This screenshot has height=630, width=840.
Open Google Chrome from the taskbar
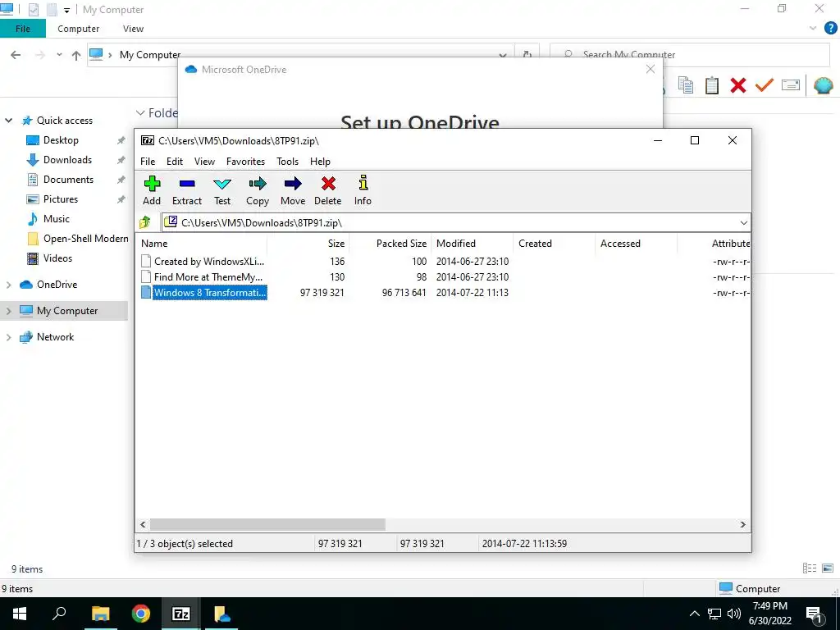(x=141, y=614)
